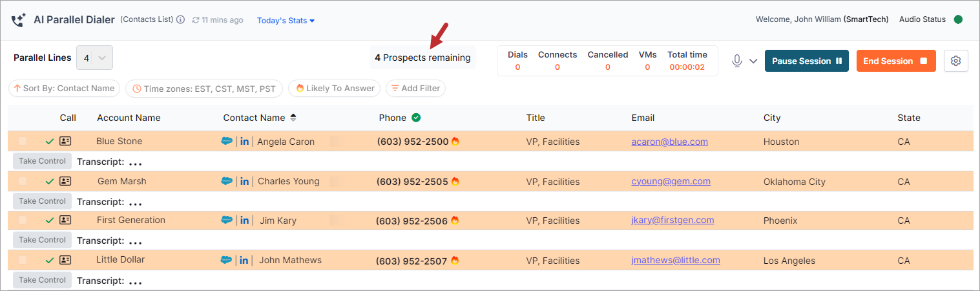
Task: Click contact card icon for Little Dollar
Action: 65,260
